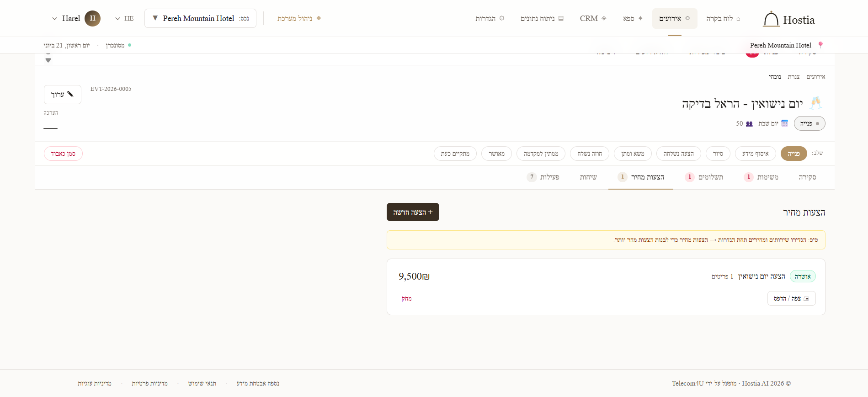Image resolution: width=868 pixels, height=397 pixels.
Task: Click the event title יום נישואין - הראל בדיקה
Action: coord(742,104)
